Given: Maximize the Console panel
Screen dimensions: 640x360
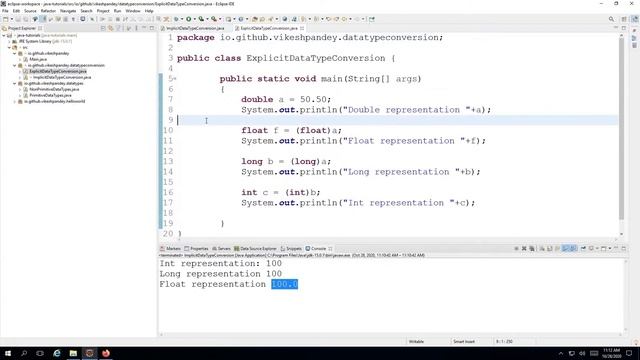Looking at the screenshot, I should (624, 249).
